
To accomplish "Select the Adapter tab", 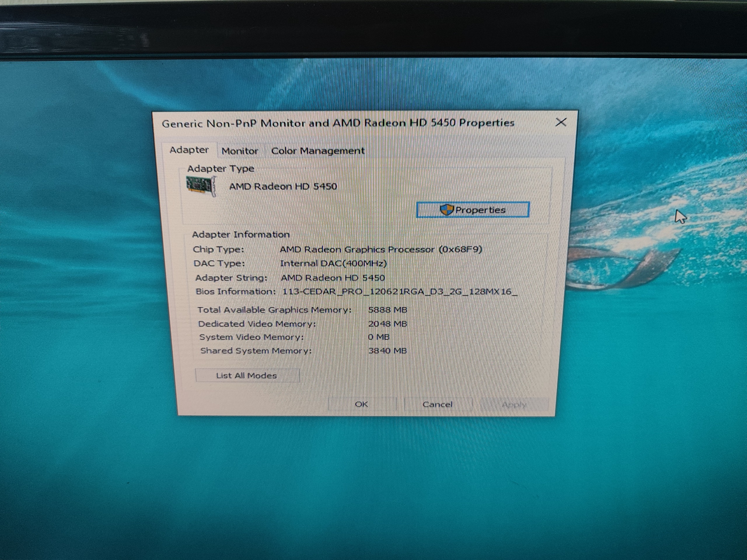I will (189, 150).
